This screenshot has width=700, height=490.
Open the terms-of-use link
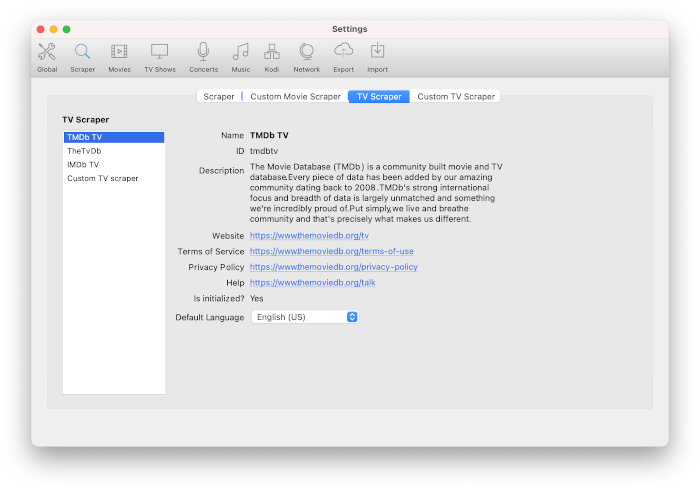click(x=331, y=251)
